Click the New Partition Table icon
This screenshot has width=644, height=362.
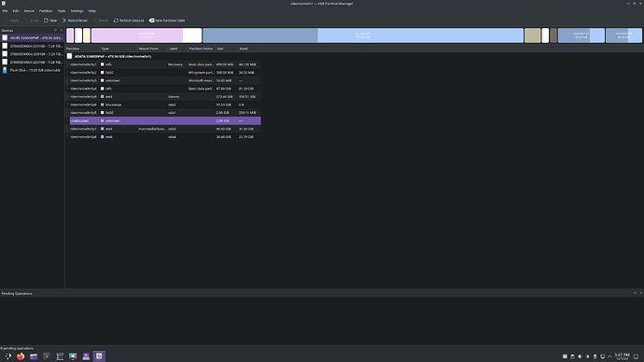click(x=151, y=21)
